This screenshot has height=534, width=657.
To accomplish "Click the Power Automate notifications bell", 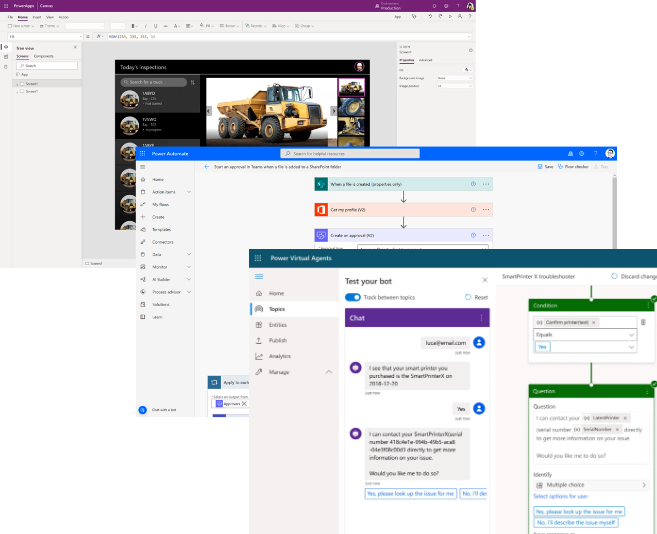I will (x=570, y=154).
